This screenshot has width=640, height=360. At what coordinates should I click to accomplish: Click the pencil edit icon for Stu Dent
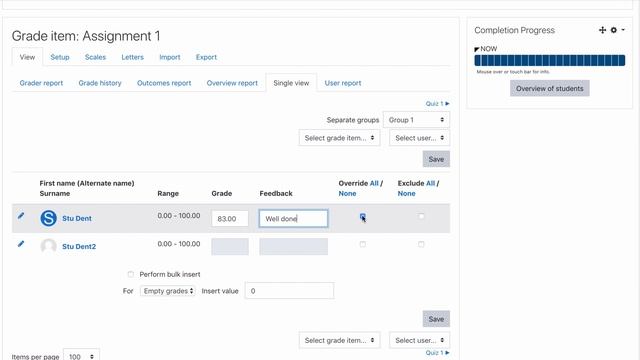tap(21, 216)
